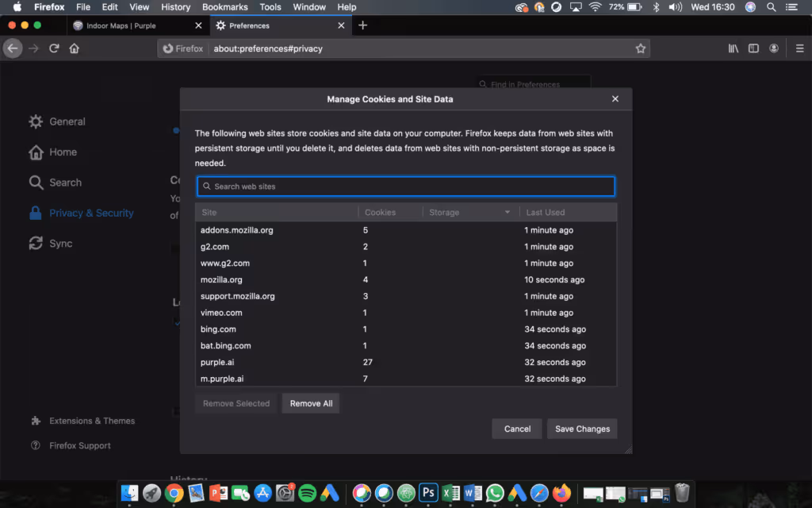Open Excel from the dock
This screenshot has height=508, width=812.
451,493
